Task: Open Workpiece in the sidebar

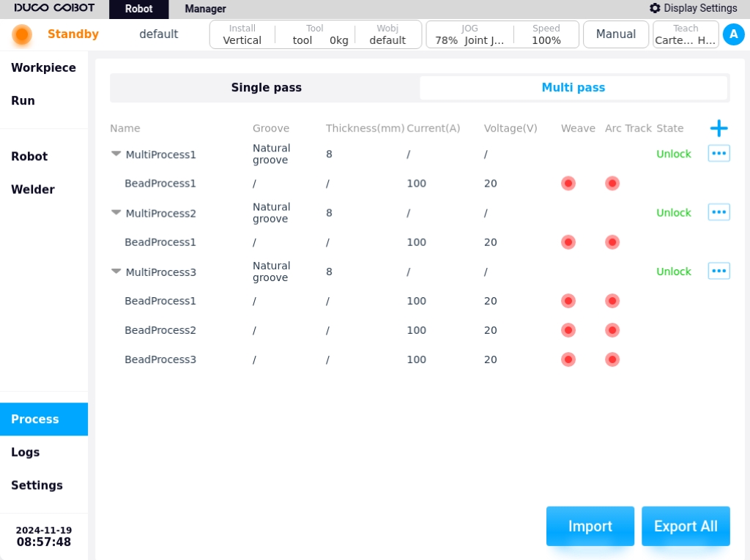Action: pyautogui.click(x=43, y=67)
